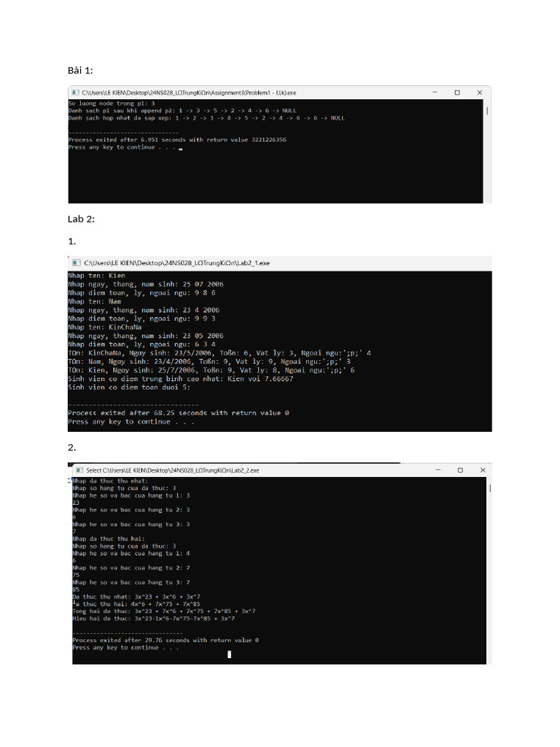The height and width of the screenshot is (747, 560).
Task: Click the scrollbar thumb in Lab2_2.exe console
Action: (490, 488)
